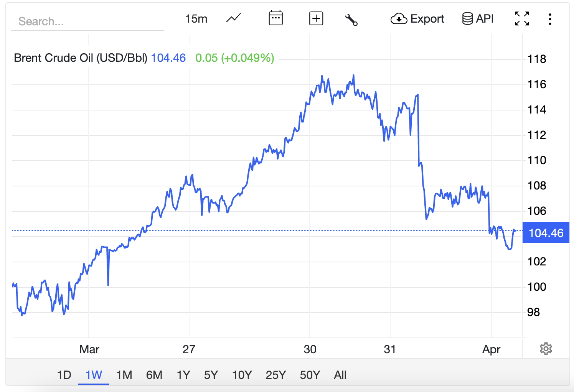Screen dimensions: 574x392
Task: Click the All time range button
Action: click(340, 375)
